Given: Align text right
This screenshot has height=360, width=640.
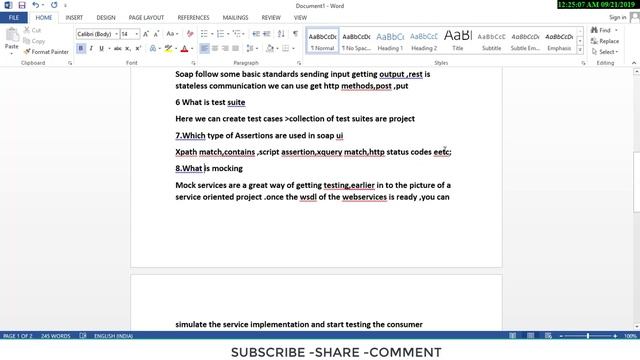Looking at the screenshot, I should [x=225, y=49].
